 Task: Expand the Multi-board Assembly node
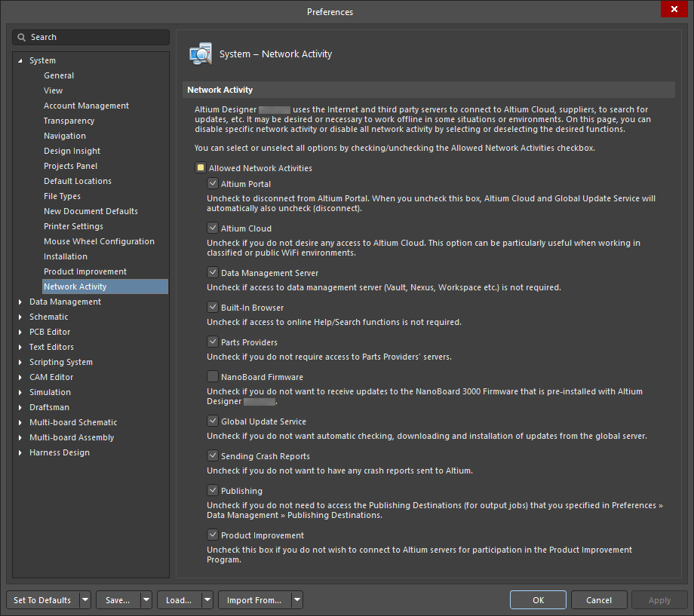coord(20,437)
